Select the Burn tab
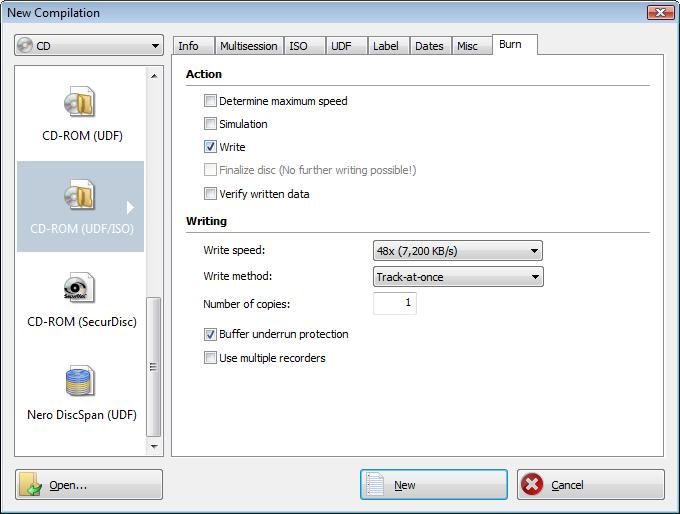The width and height of the screenshot is (680, 514). pos(515,45)
